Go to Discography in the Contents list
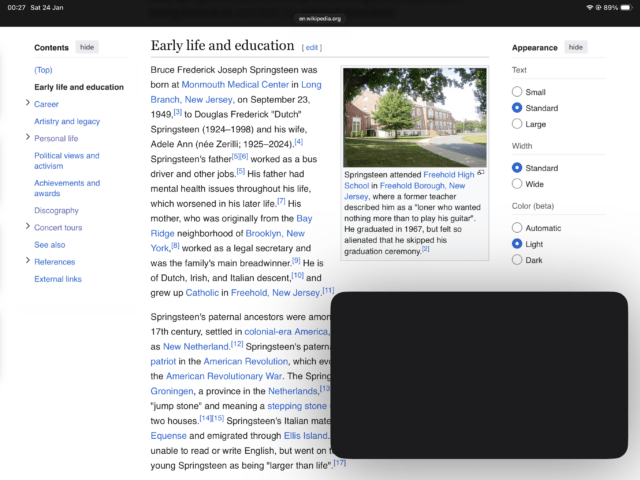 56,210
